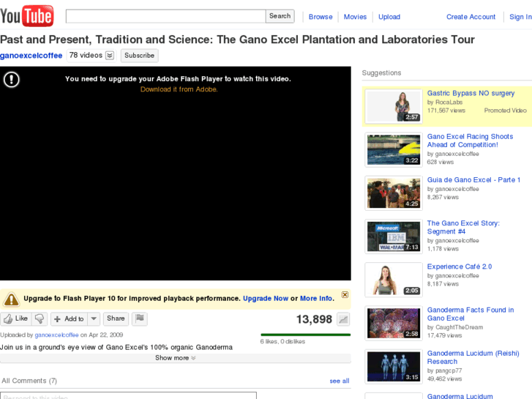The image size is (532, 399).
Task: Expand description with Show more
Action: [x=176, y=358]
